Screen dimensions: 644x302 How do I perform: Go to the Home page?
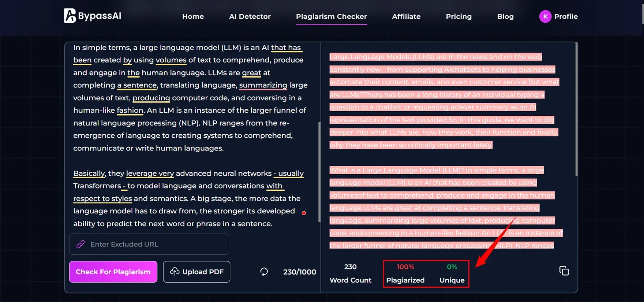click(193, 16)
